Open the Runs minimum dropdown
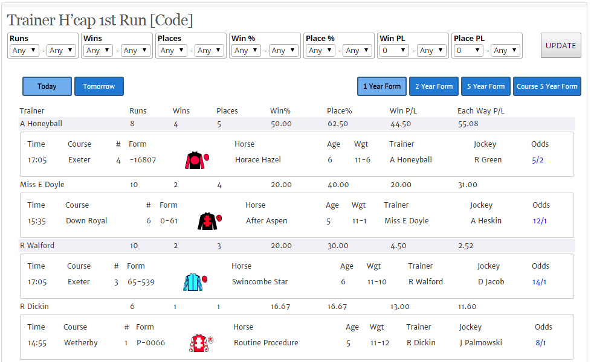Screen dimensions: 591x364 pos(25,51)
